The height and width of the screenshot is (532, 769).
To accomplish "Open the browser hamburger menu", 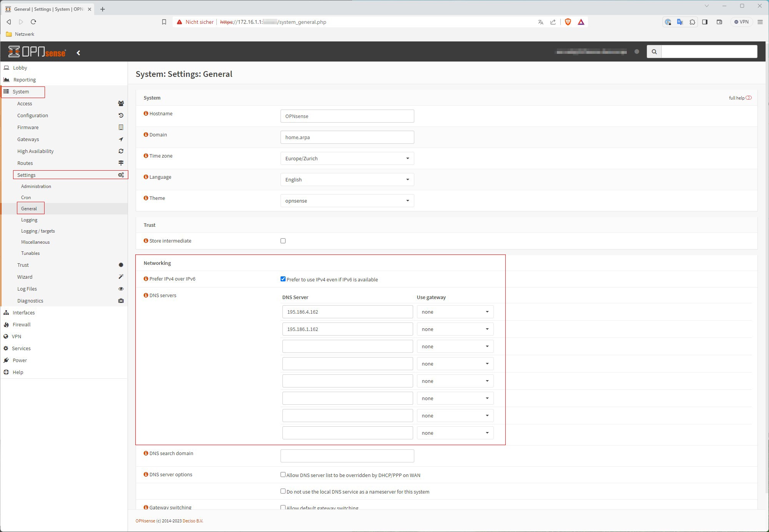I will (x=760, y=22).
